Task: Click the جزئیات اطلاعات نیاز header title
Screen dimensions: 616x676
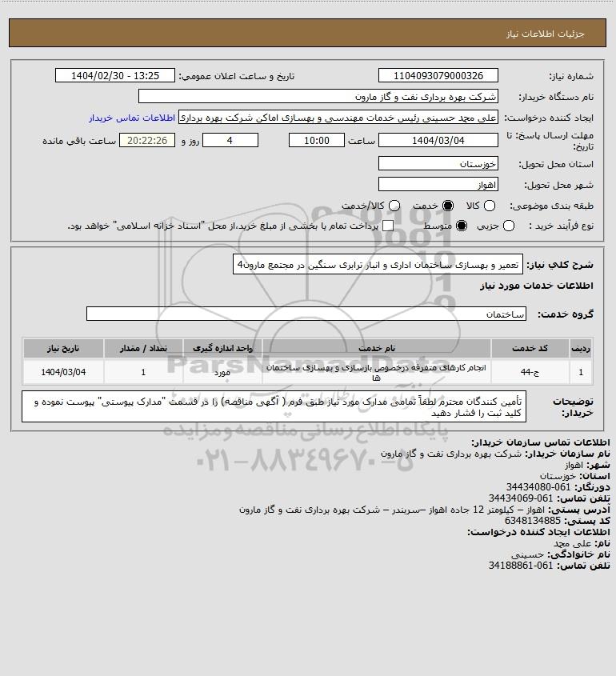Action: (546, 34)
